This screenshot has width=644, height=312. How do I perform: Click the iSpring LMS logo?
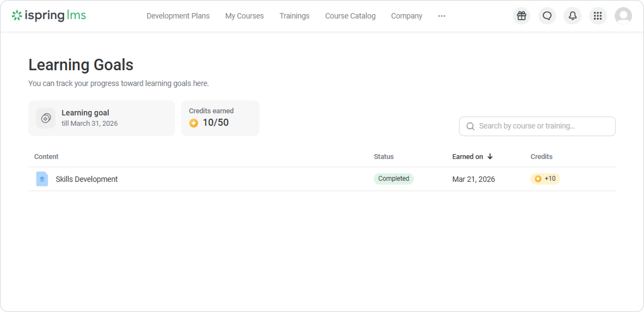tap(49, 16)
